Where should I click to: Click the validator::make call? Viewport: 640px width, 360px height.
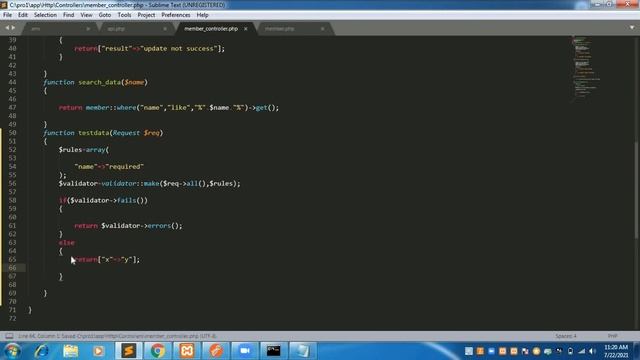130,184
